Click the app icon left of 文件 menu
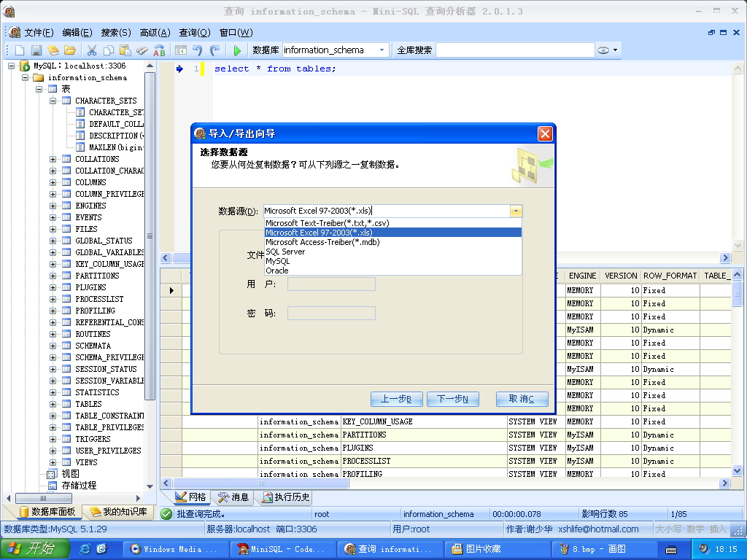The height and width of the screenshot is (560, 747). click(x=15, y=32)
